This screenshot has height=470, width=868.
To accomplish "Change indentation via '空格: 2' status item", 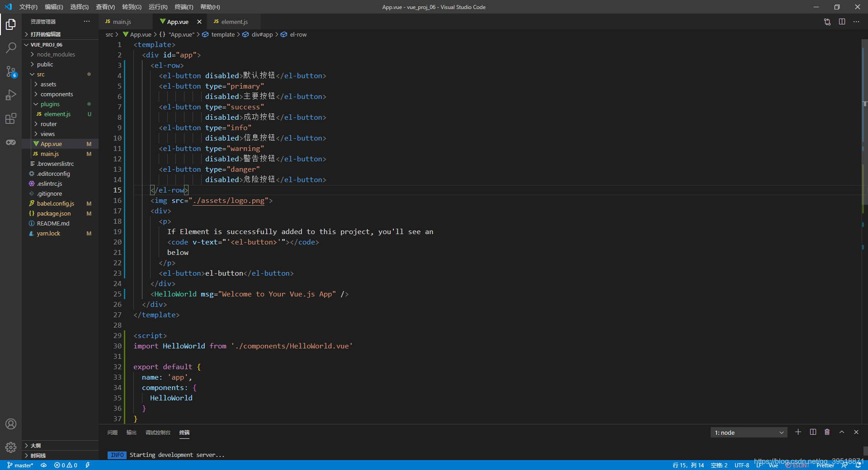I will 719,465.
